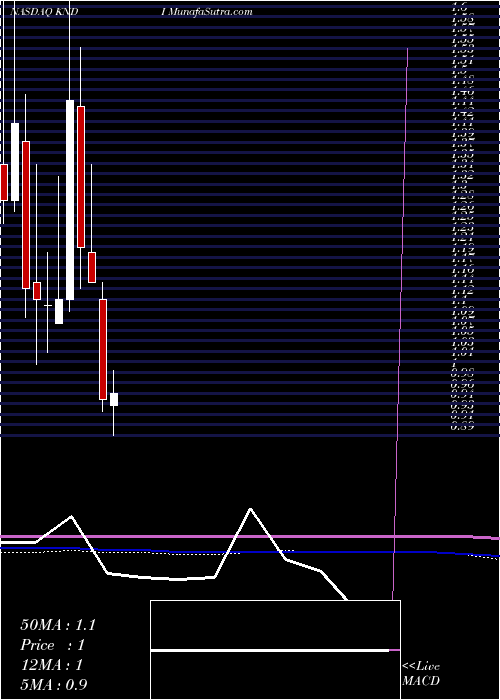Select the Price : 1 reading

click(x=52, y=645)
